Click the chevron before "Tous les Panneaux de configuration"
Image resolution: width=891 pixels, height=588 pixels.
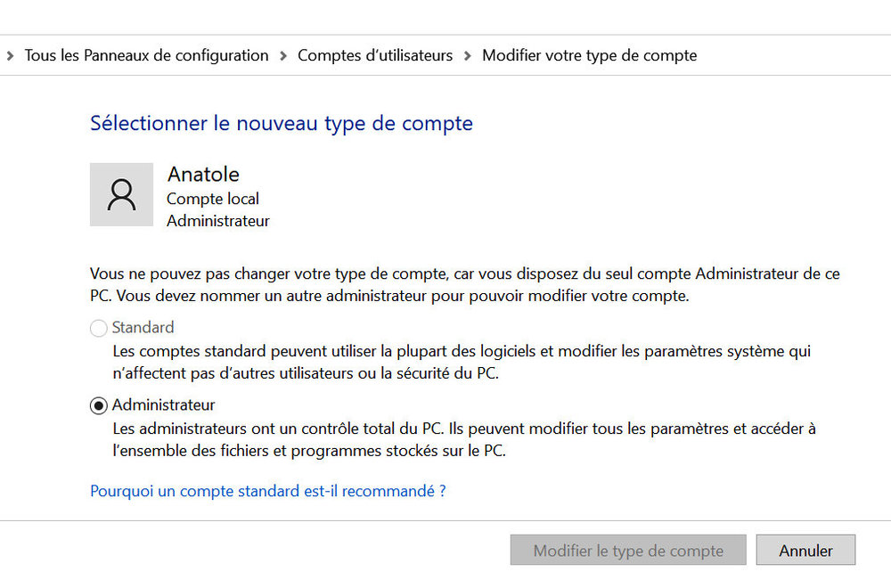click(9, 54)
